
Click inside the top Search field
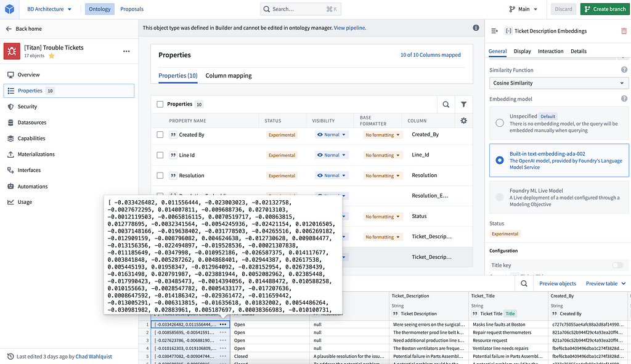coord(301,9)
